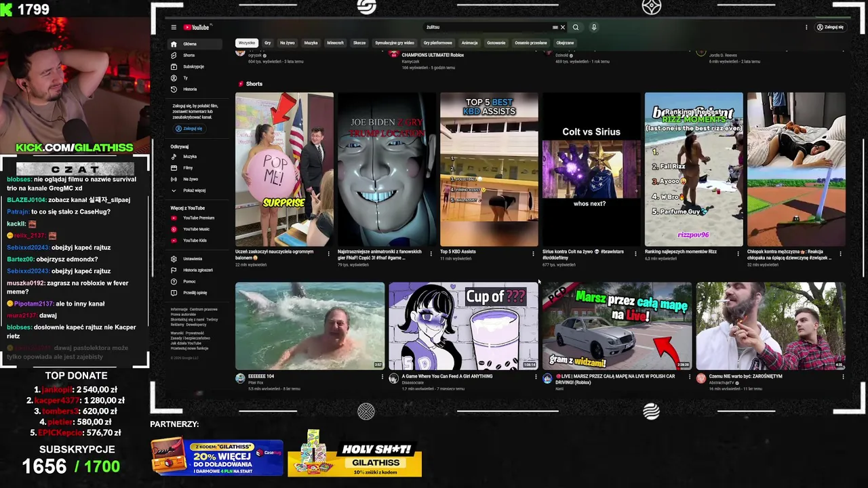Open the Joe Biden FNaF Short thumbnail
Viewport: 868px width, 488px height.
(387, 169)
